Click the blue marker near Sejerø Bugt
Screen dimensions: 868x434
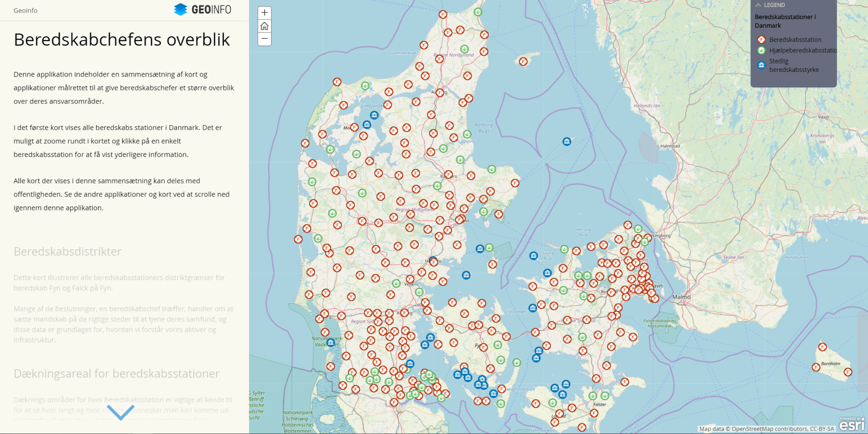click(x=533, y=256)
